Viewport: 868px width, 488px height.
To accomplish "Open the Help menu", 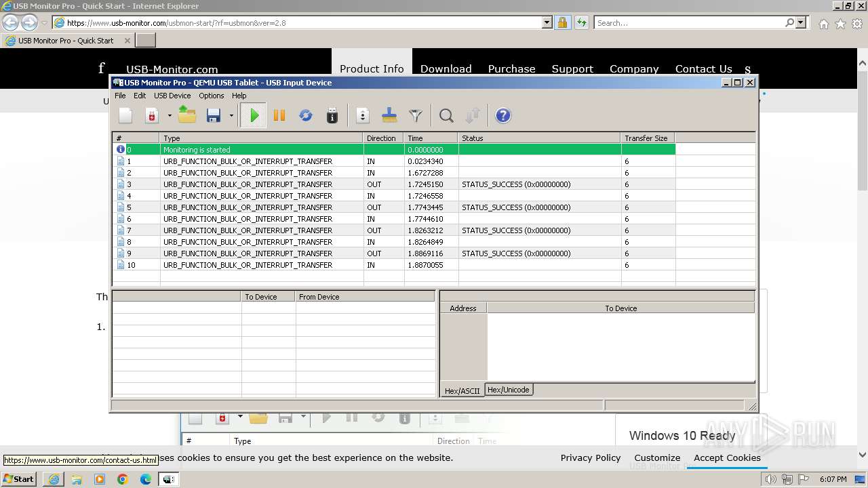I will pyautogui.click(x=239, y=96).
